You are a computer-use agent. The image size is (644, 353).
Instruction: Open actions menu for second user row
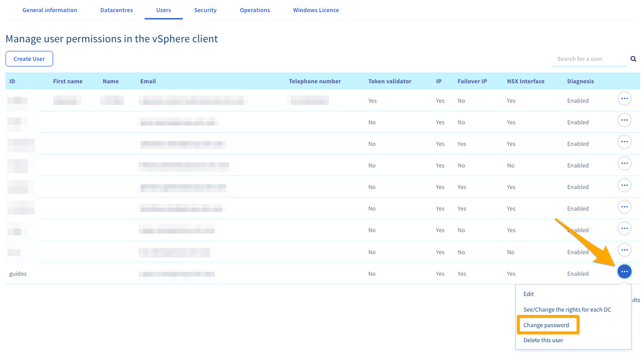[x=624, y=120]
